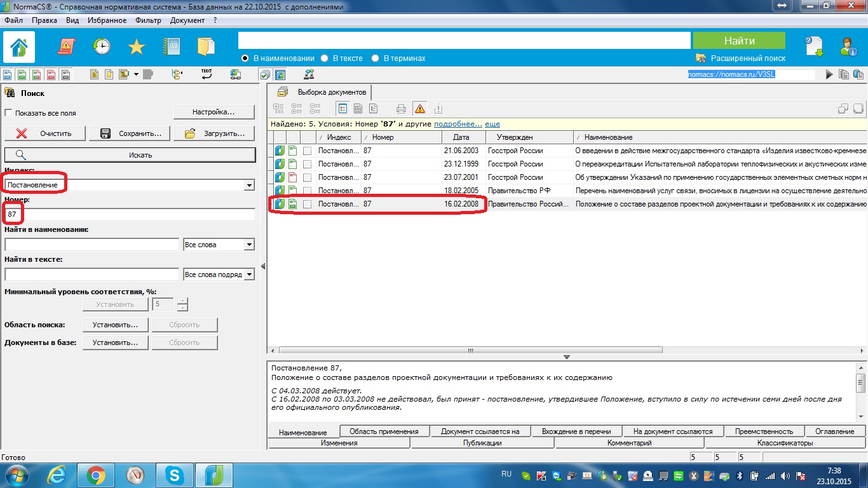Select the 'В тексте' radio button
This screenshot has height=488, width=868.
pyautogui.click(x=325, y=58)
